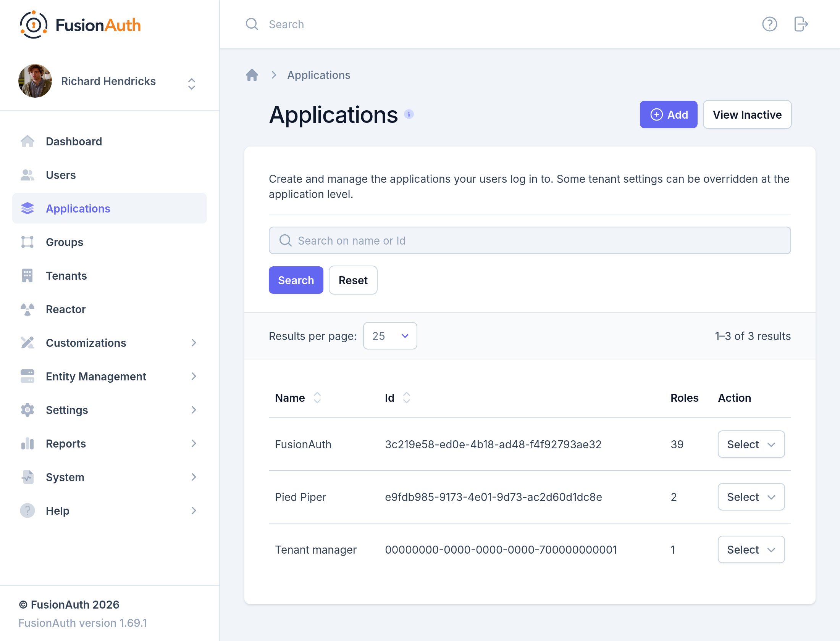This screenshot has height=641, width=840.
Task: Click the Dashboard house icon in sidebar
Action: pos(27,141)
